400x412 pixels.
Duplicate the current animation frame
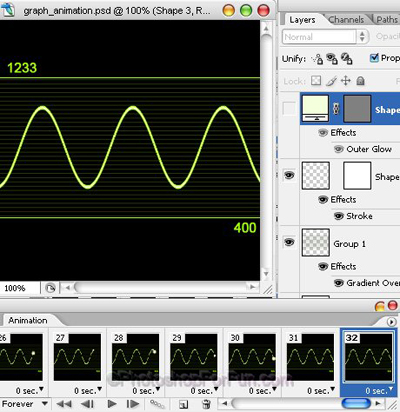coord(183,404)
